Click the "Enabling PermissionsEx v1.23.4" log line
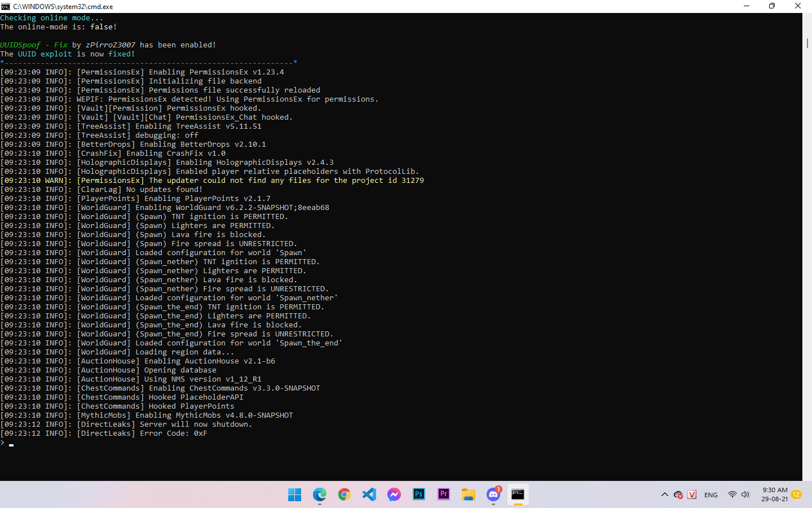 (x=142, y=72)
